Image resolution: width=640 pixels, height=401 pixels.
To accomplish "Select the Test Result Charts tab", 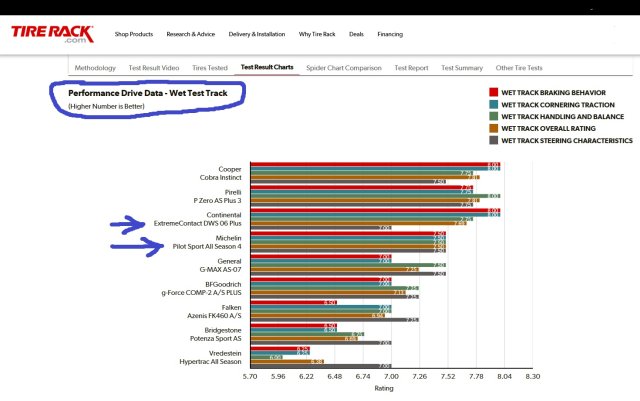I will (x=266, y=68).
